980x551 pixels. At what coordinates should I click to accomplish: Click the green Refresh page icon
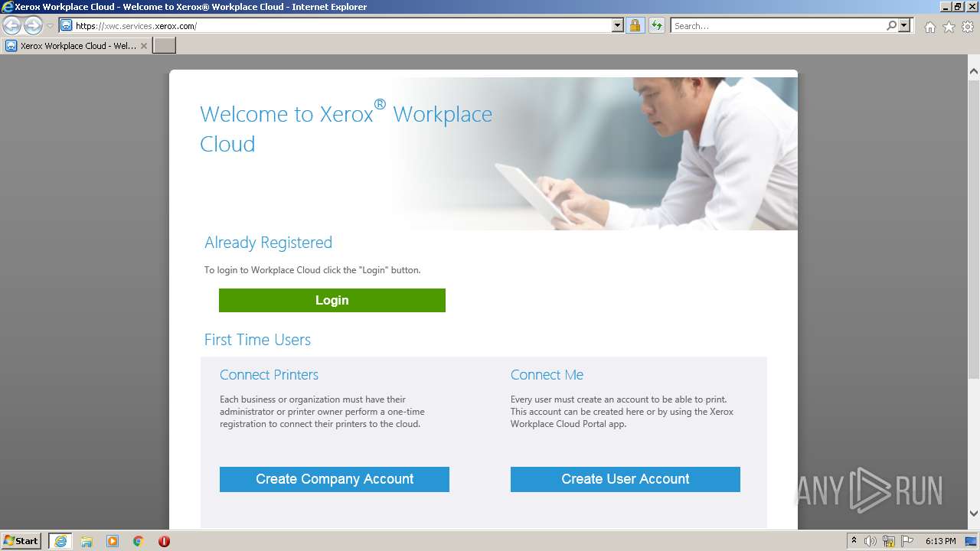656,25
